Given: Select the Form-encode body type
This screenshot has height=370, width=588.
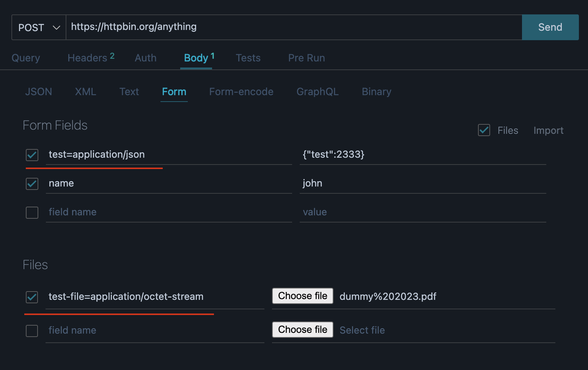Looking at the screenshot, I should pos(241,91).
